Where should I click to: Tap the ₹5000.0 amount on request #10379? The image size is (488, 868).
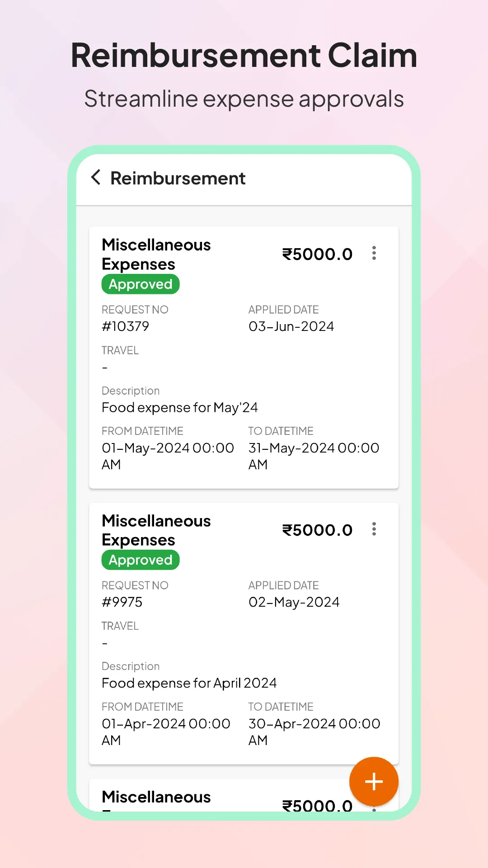pyautogui.click(x=318, y=254)
